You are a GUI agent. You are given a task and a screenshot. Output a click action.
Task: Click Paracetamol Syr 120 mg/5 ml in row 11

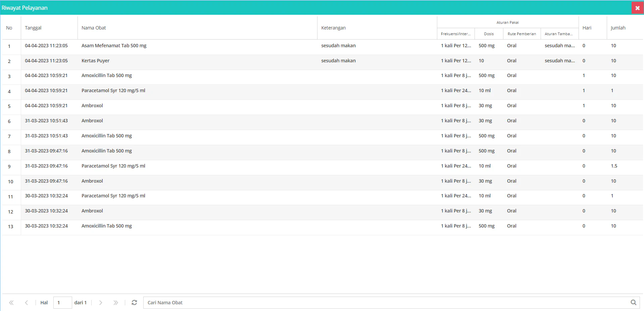tap(113, 196)
